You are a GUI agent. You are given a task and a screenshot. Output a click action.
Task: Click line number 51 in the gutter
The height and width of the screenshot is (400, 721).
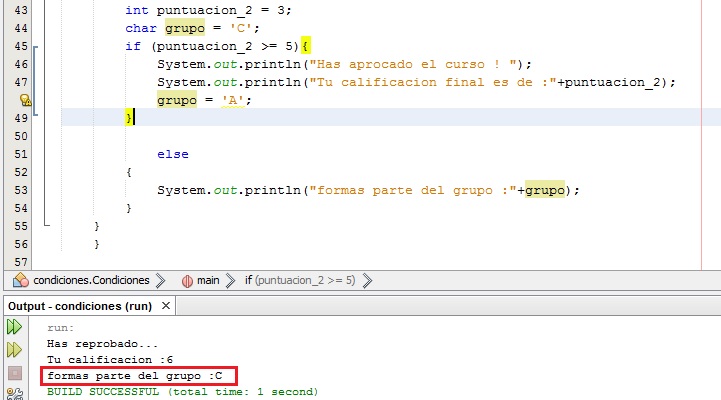click(x=18, y=154)
